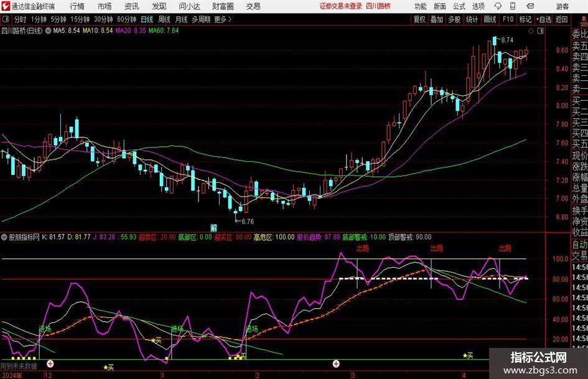Click the MA5: 8.54 label
This screenshot has width=588, height=379.
(67, 30)
